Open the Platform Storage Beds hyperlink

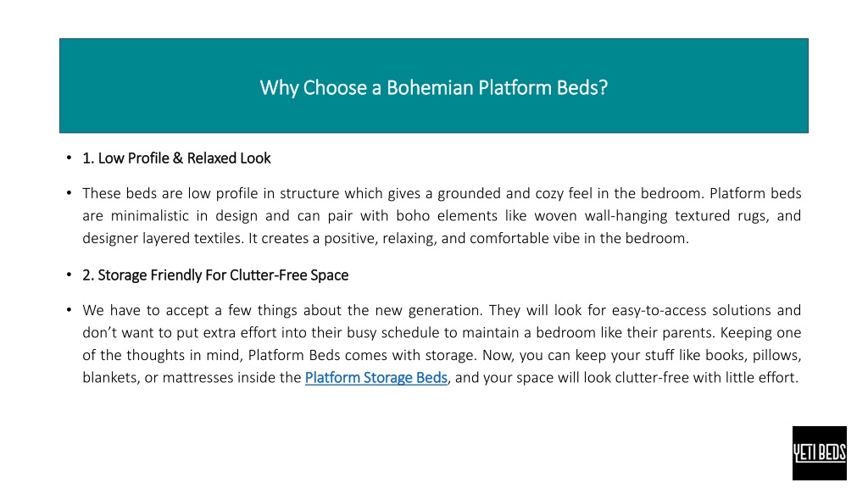[376, 377]
